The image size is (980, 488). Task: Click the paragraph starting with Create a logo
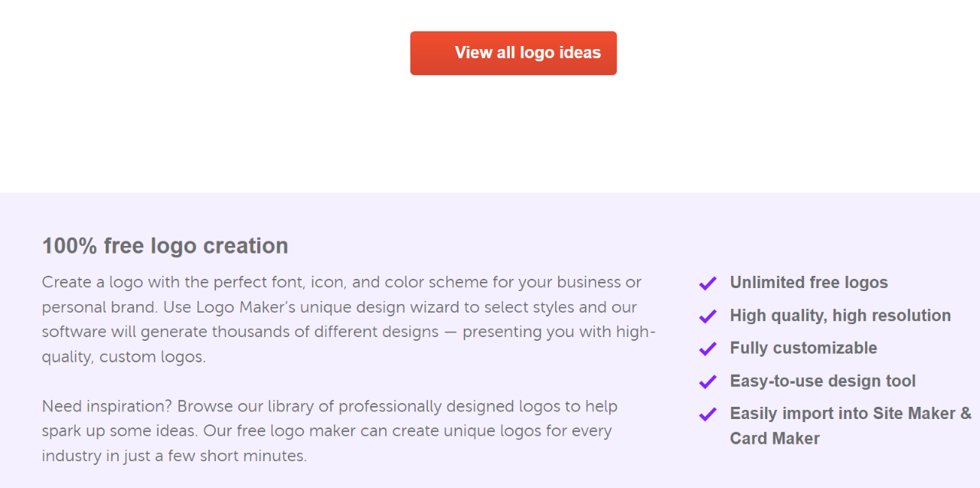341,283
